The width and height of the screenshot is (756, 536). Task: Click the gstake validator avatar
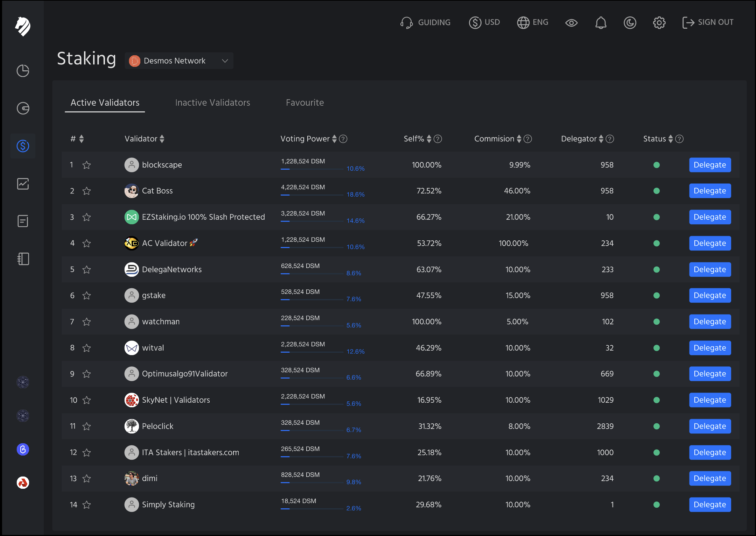(132, 295)
